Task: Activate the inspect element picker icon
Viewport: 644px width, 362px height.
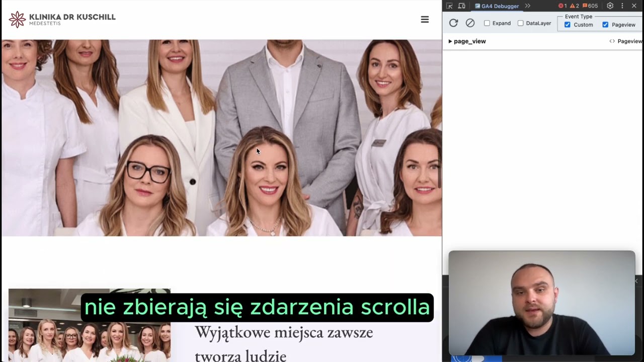Action: tap(449, 6)
